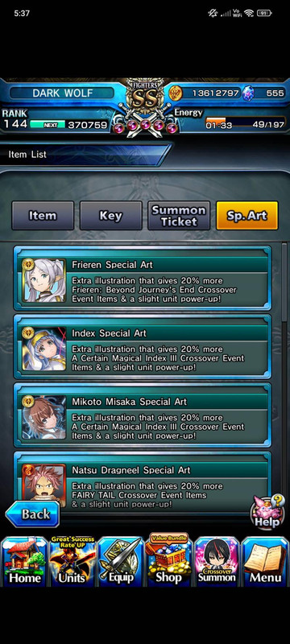Tap the Equip sword icon

121,561
